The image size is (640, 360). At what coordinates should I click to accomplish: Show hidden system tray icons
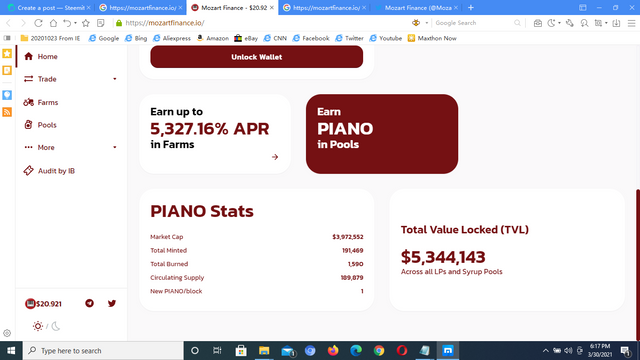click(545, 351)
